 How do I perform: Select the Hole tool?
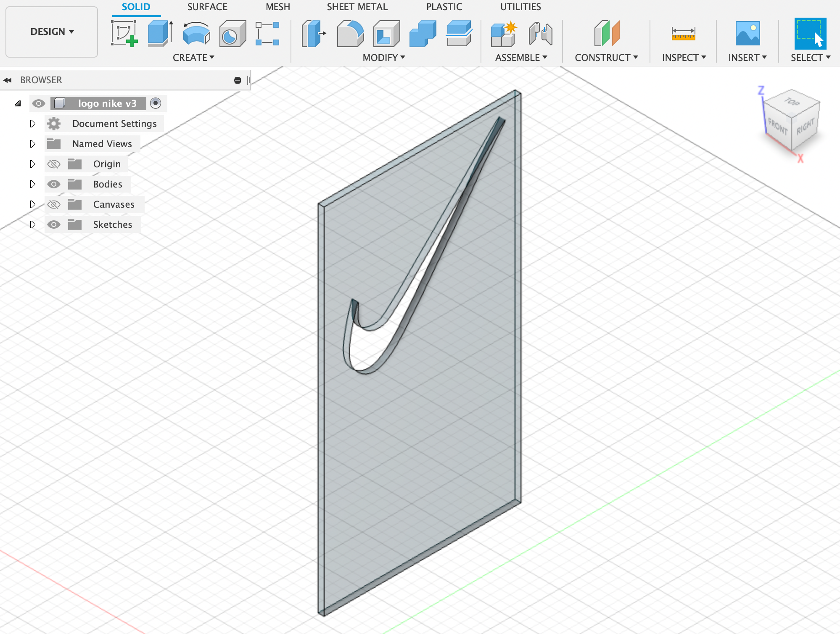[232, 34]
